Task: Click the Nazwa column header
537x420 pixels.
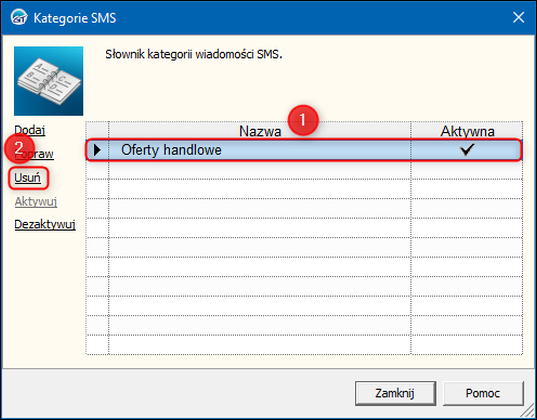Action: point(260,131)
